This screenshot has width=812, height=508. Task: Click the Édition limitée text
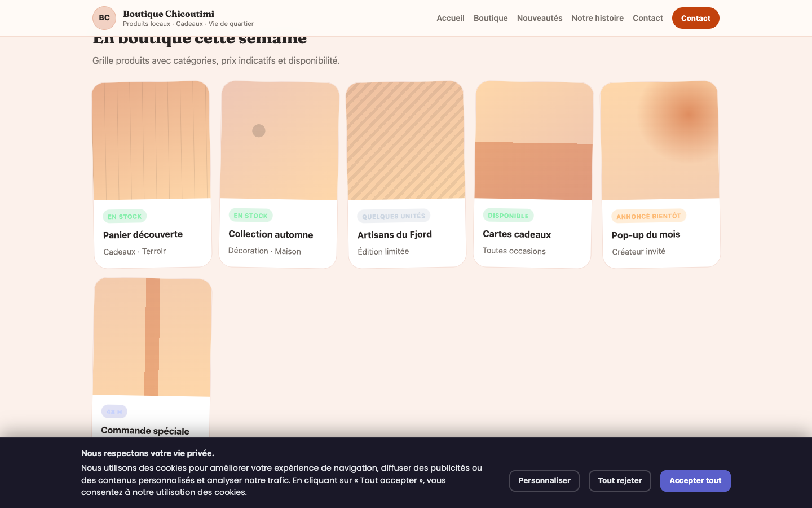click(383, 251)
